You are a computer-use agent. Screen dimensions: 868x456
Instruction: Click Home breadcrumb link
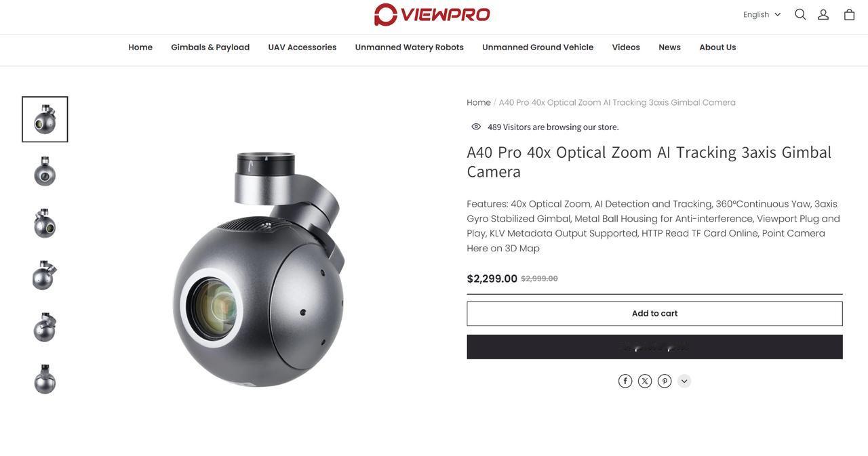point(479,102)
